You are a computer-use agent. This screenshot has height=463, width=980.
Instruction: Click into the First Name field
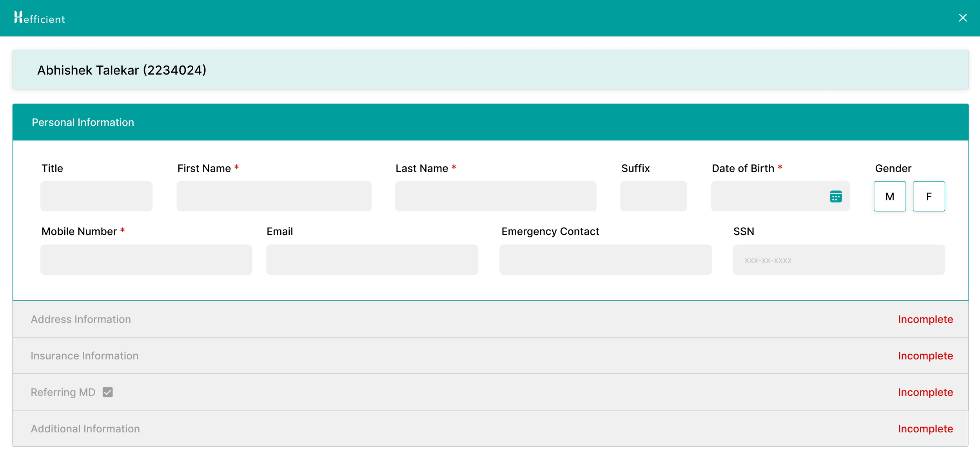274,196
